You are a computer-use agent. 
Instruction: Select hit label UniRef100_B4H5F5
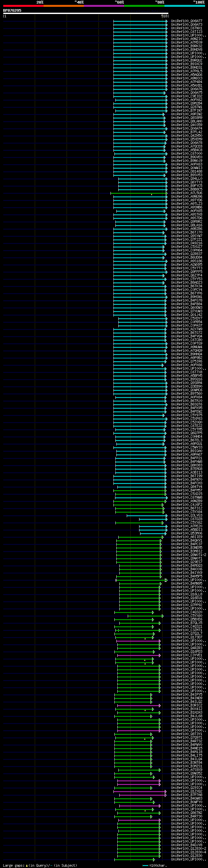point(187,576)
